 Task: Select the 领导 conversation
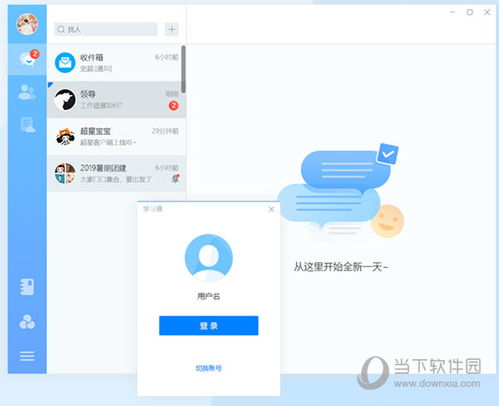[116, 99]
